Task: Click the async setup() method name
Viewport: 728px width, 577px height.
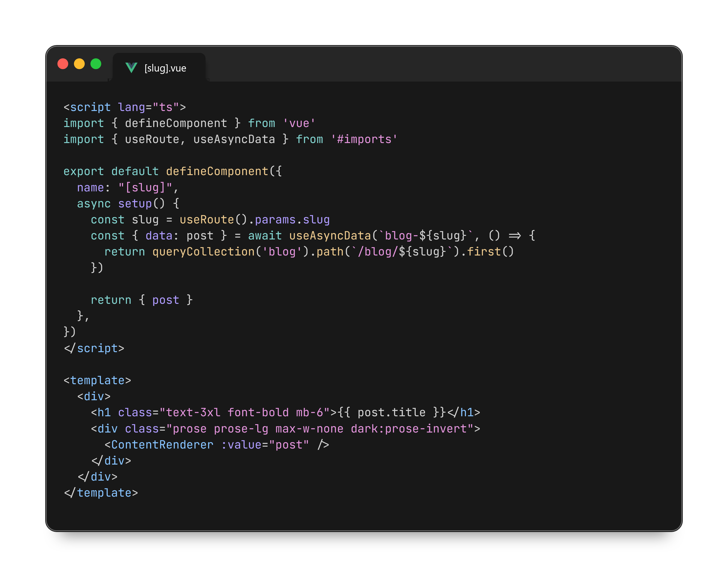Action: [135, 204]
